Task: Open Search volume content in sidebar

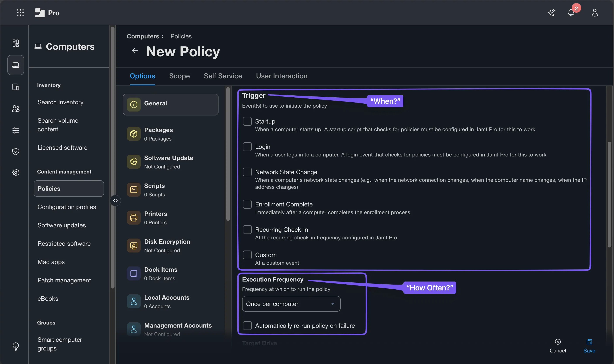Action: [x=58, y=125]
